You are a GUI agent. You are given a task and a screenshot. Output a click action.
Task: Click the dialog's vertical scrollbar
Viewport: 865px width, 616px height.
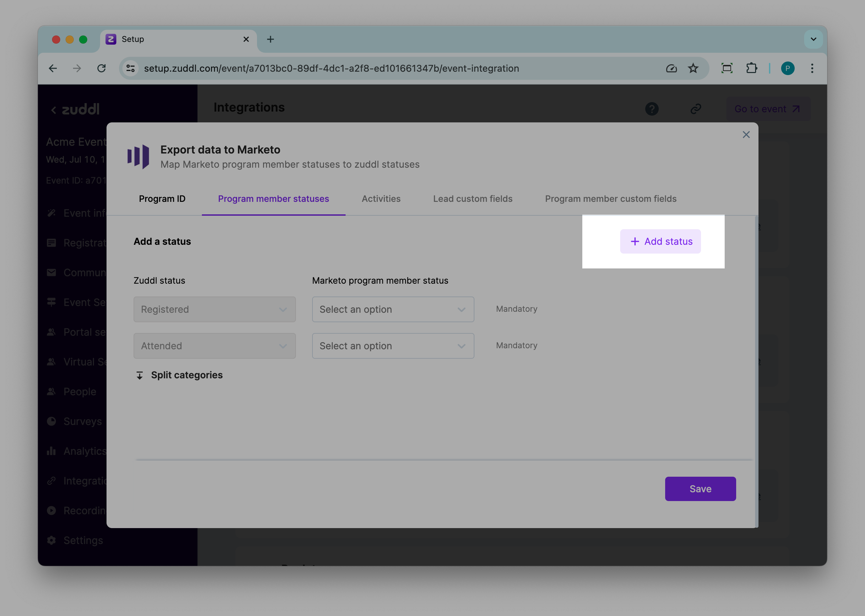pos(756,341)
